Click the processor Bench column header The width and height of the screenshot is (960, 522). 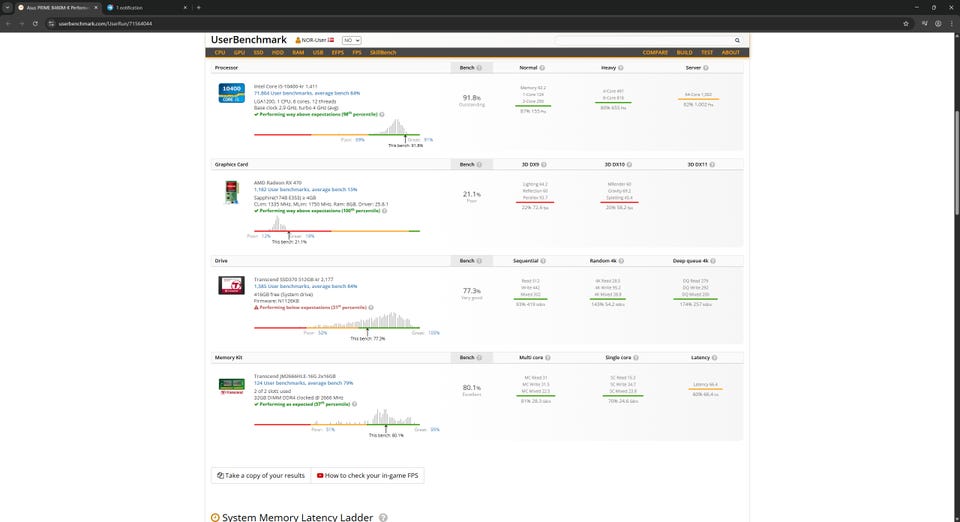click(x=470, y=68)
